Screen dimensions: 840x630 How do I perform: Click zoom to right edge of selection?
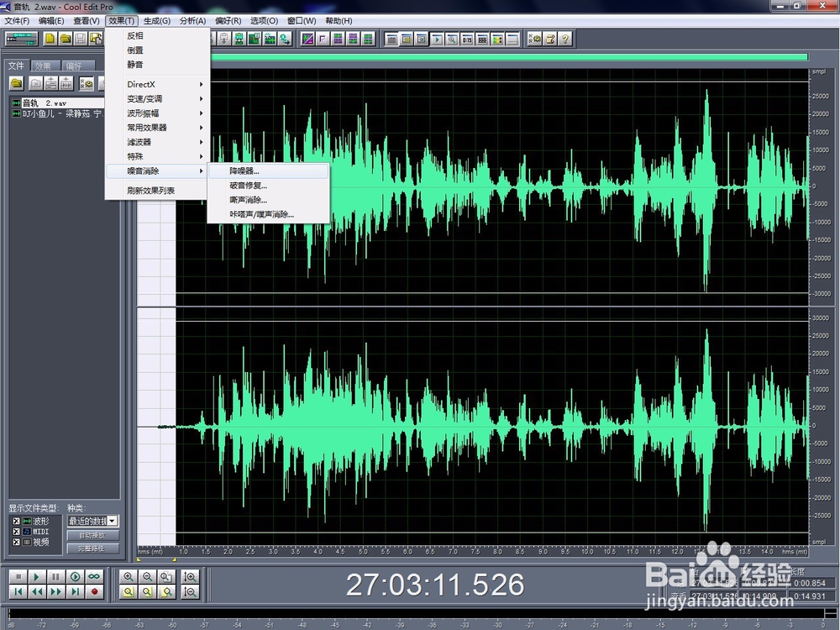tap(166, 591)
